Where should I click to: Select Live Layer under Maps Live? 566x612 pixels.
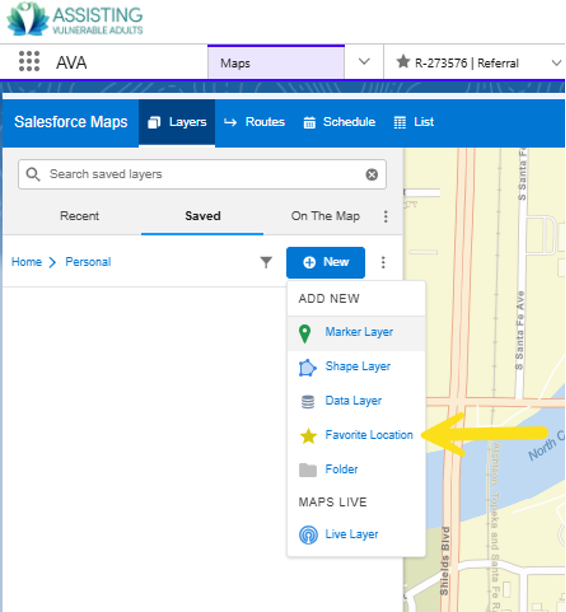[356, 534]
